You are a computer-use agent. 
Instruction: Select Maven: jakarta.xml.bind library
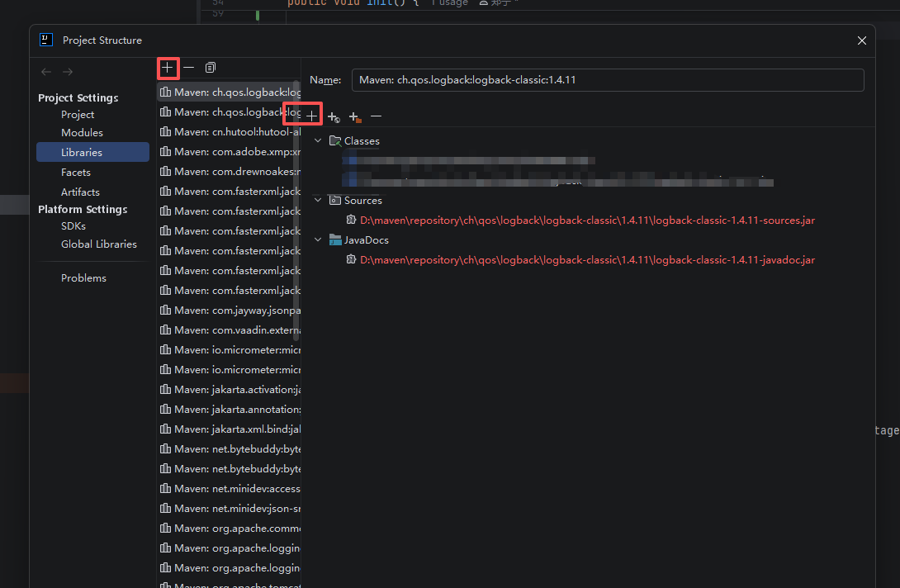(x=229, y=429)
